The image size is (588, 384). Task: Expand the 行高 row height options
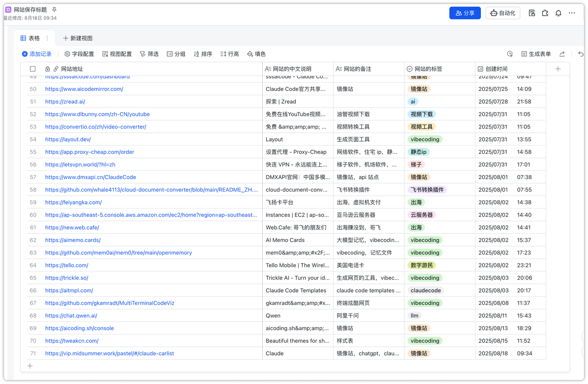click(x=229, y=54)
